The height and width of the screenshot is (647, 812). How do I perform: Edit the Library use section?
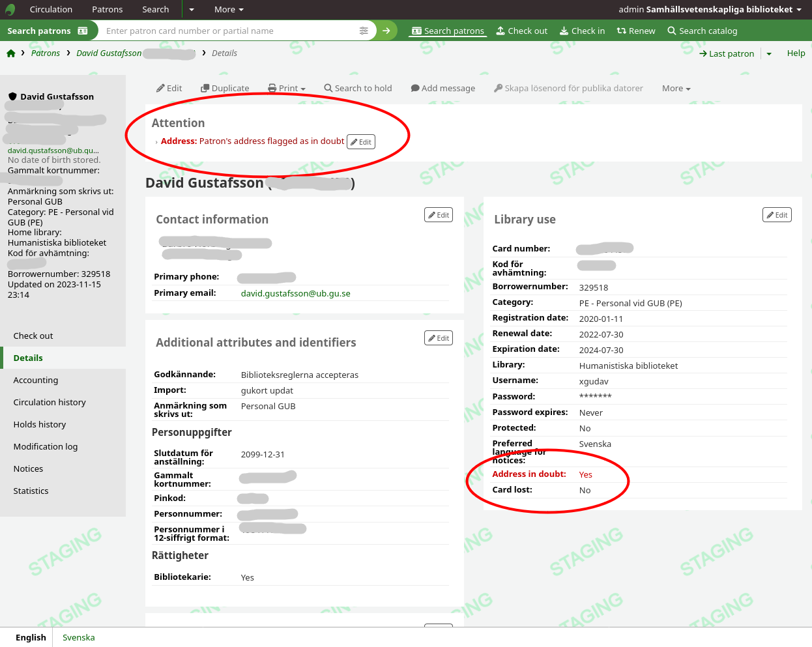[777, 215]
